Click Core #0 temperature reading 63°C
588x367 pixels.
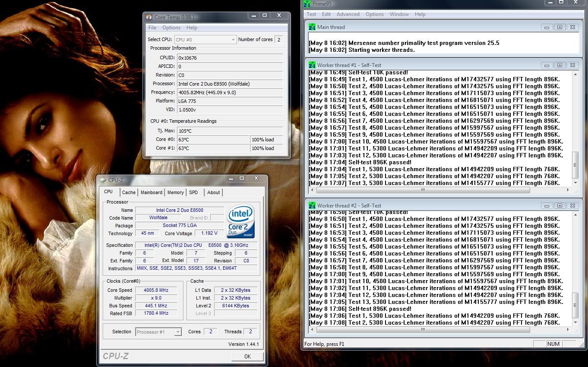tap(213, 140)
